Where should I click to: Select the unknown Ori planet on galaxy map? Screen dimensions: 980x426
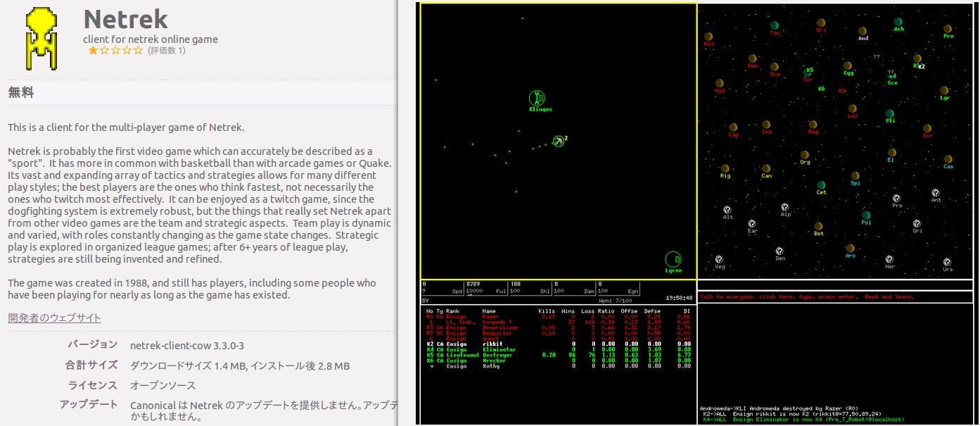(x=917, y=223)
